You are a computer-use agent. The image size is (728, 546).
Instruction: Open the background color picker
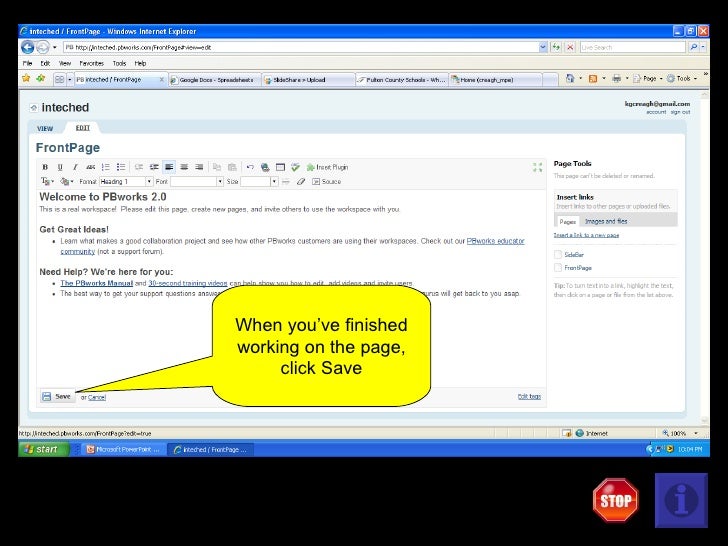point(67,182)
